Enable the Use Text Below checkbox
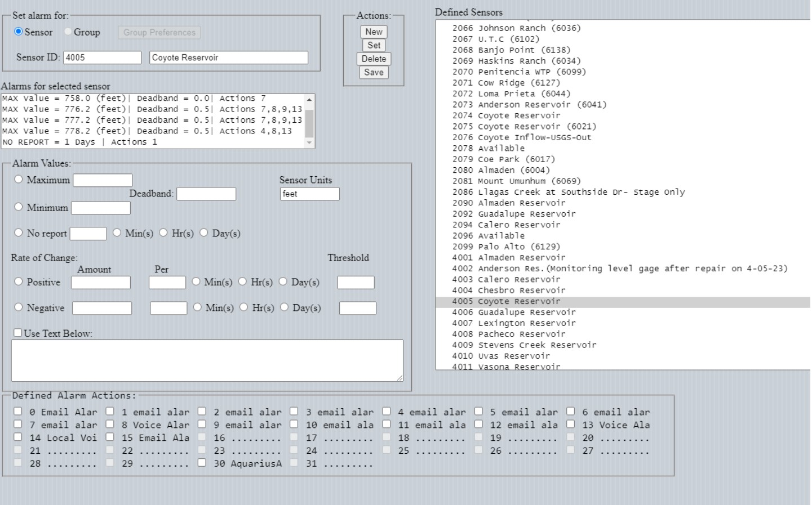Viewport: 812px width, 505px height. pos(18,333)
